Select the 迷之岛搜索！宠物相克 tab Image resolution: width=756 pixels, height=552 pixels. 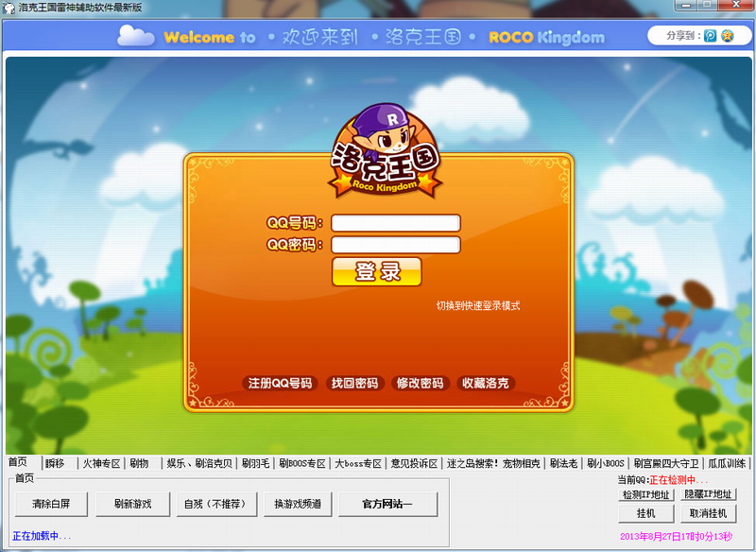tap(493, 464)
